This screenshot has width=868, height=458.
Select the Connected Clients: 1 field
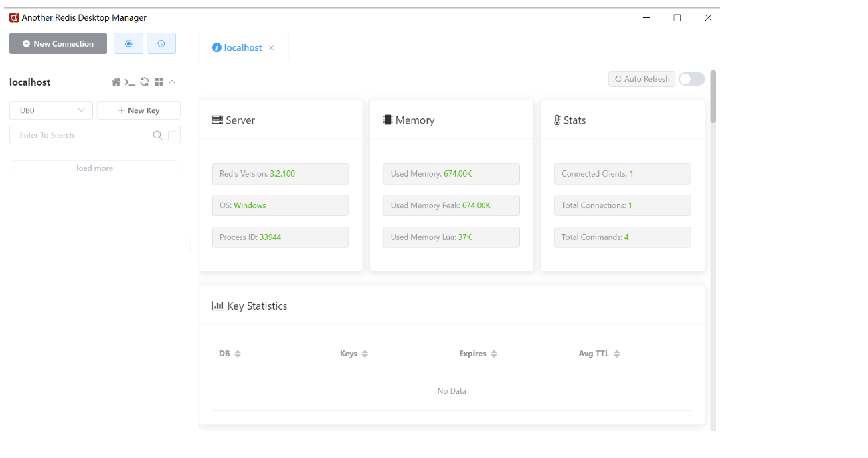coord(622,174)
